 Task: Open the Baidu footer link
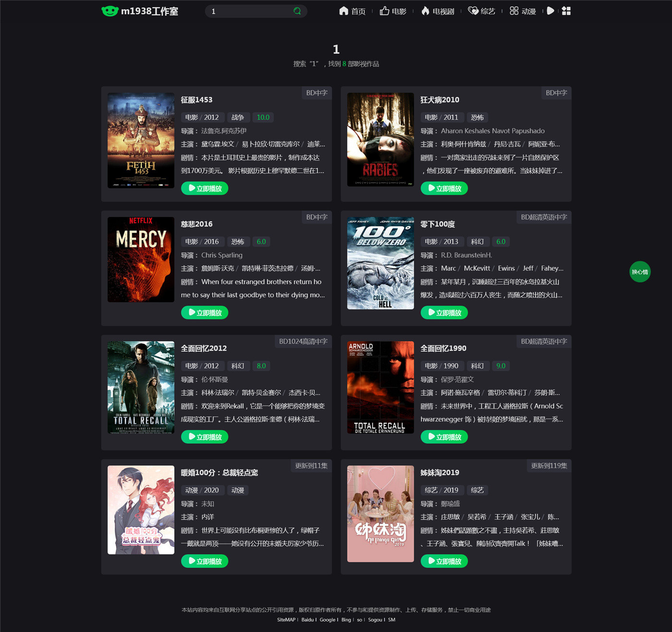[x=308, y=620]
